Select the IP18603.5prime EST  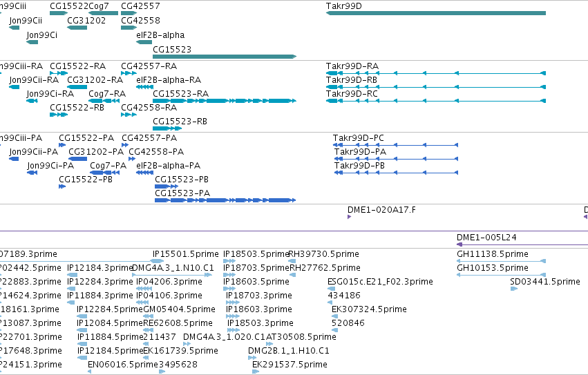point(229,289)
